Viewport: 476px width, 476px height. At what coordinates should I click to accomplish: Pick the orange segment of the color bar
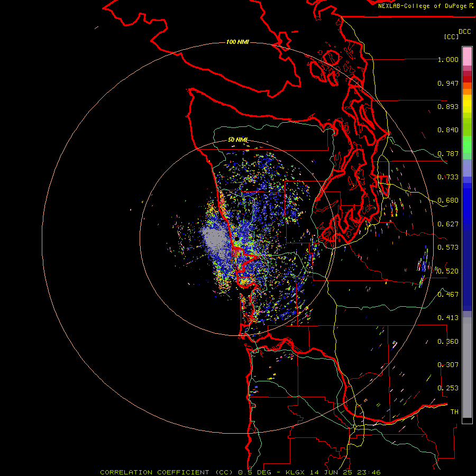coord(467,91)
